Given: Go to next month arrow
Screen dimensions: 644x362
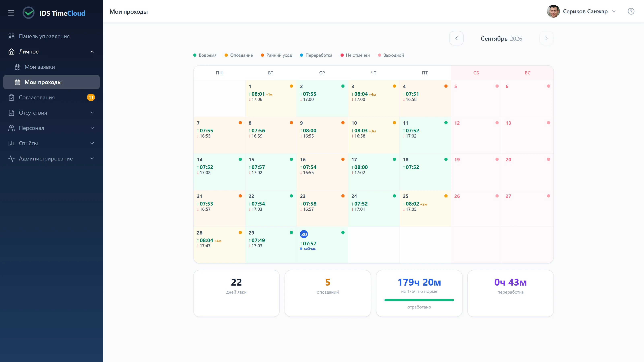Looking at the screenshot, I should click(x=547, y=38).
